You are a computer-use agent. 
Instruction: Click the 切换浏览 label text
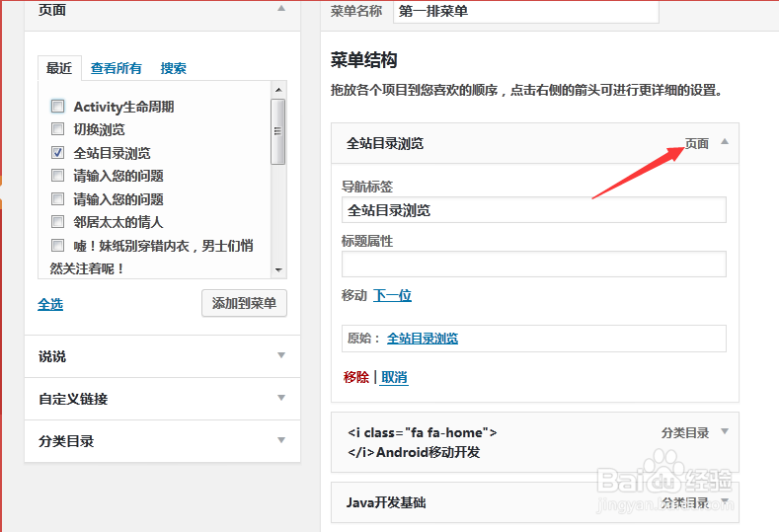[x=99, y=129]
